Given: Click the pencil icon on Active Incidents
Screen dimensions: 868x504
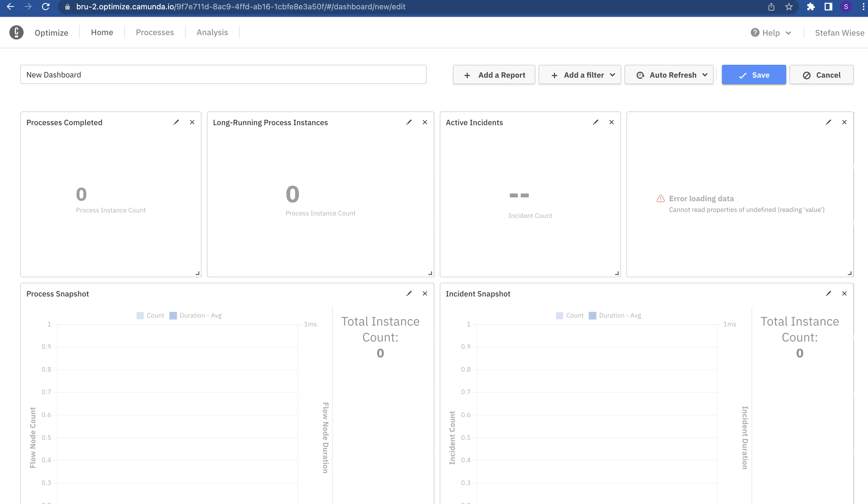Looking at the screenshot, I should tap(595, 122).
